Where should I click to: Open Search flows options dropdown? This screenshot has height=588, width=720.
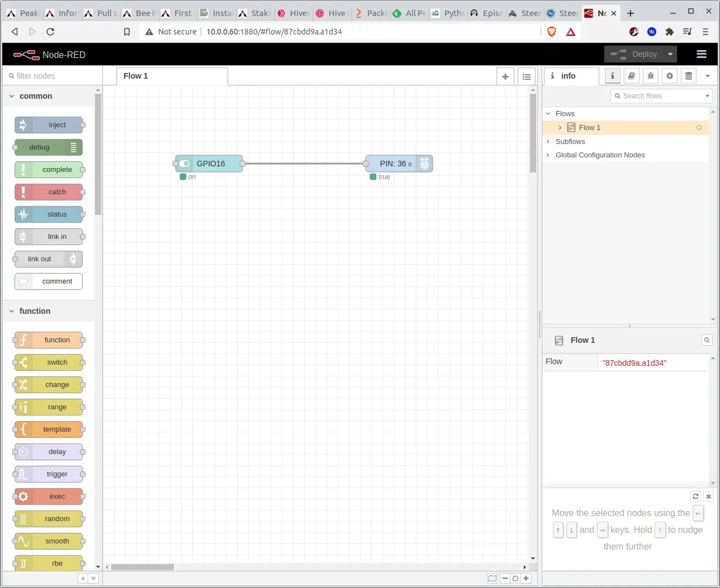[x=708, y=96]
